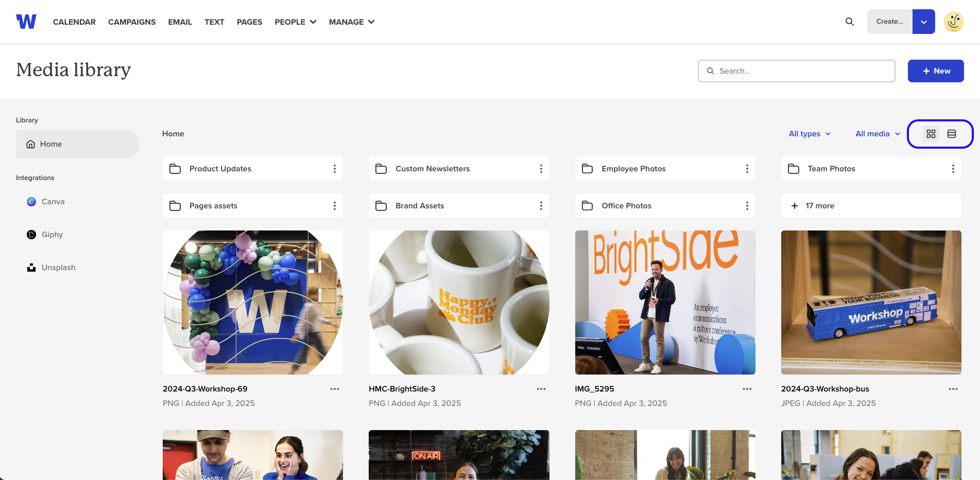The image size is (980, 480).
Task: Open Pages assets folder options menu
Action: point(335,206)
